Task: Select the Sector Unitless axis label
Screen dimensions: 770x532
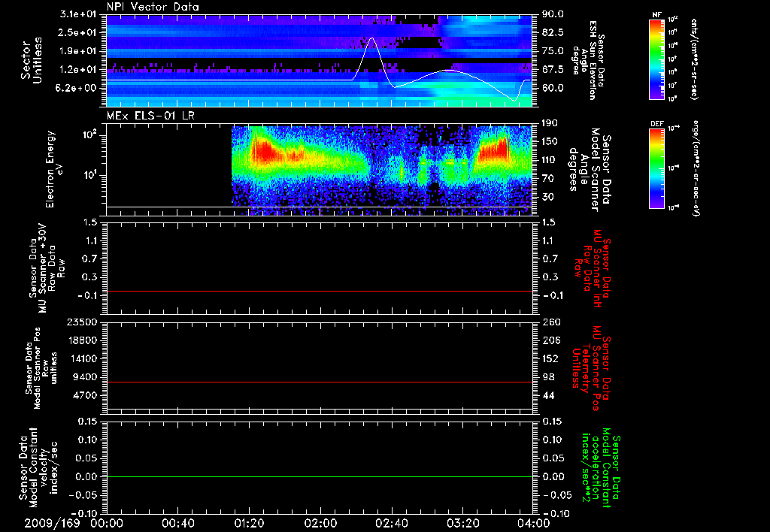Action: [32, 60]
